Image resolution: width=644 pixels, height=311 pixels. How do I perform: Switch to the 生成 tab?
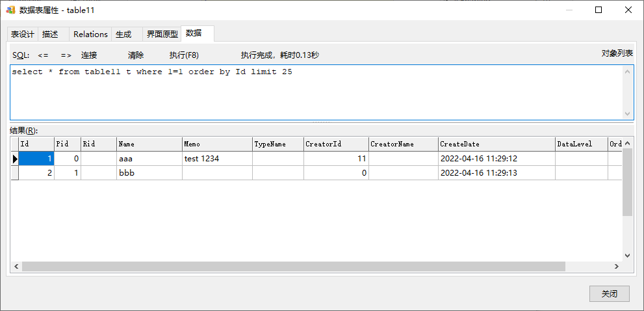click(127, 34)
